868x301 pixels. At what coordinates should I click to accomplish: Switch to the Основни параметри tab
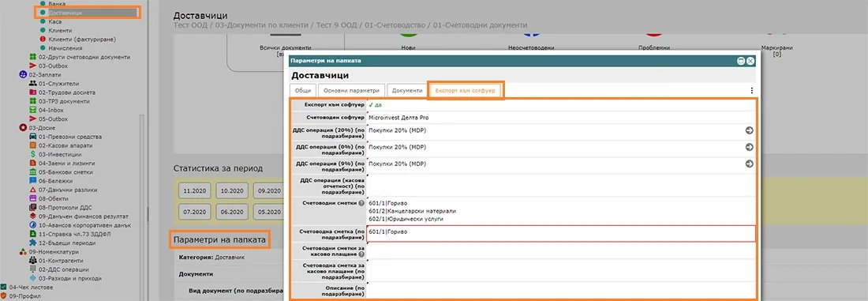351,90
